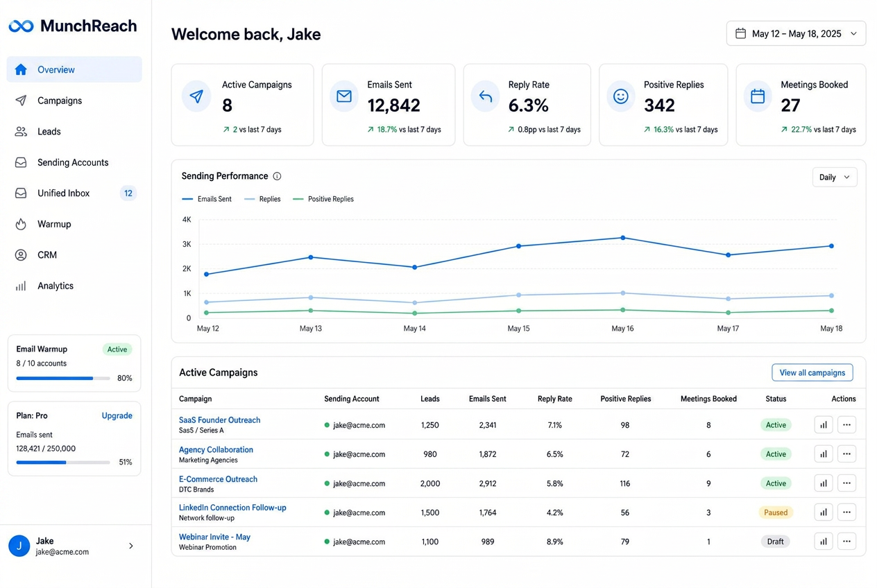Click the Email Warmup progress bar
This screenshot has height=588, width=877.
(x=63, y=379)
